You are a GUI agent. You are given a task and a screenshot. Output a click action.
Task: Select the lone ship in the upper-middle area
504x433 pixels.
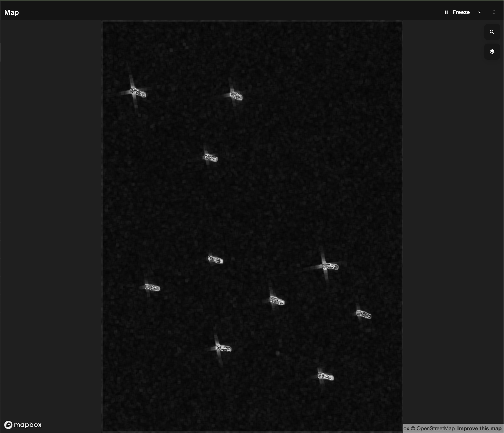pyautogui.click(x=211, y=158)
